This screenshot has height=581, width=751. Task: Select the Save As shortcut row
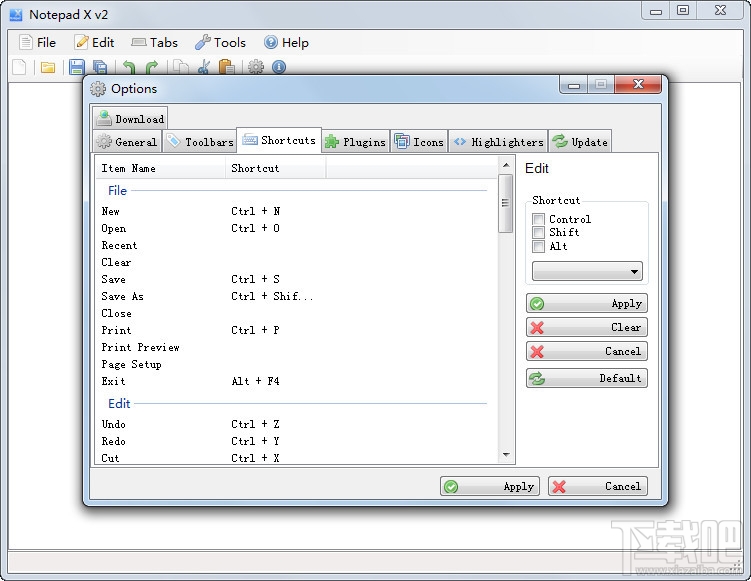pos(296,296)
